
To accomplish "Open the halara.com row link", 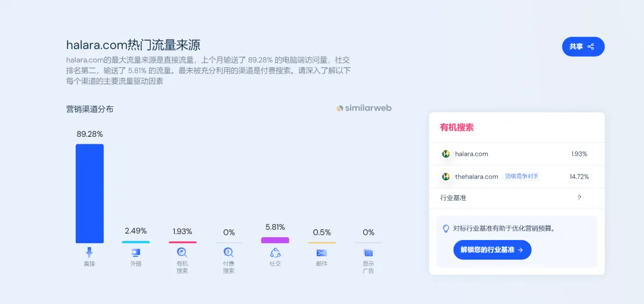I will tap(471, 154).
